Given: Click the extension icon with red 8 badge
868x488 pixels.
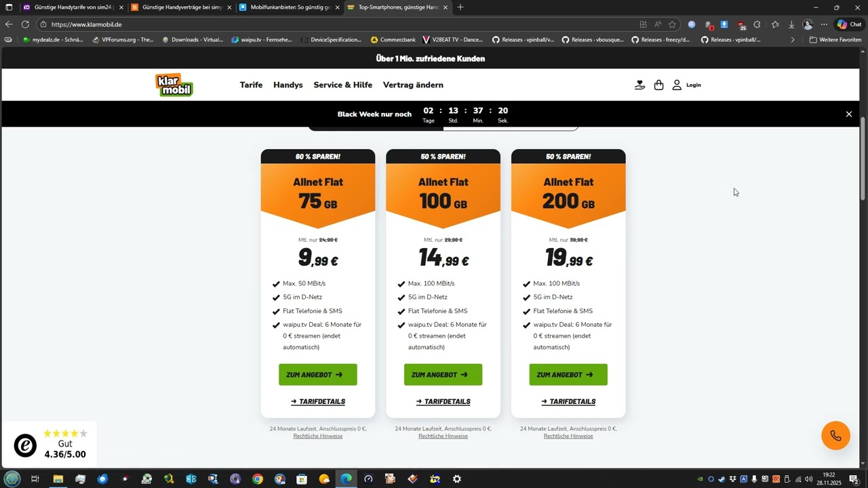Looking at the screenshot, I should pyautogui.click(x=709, y=25).
